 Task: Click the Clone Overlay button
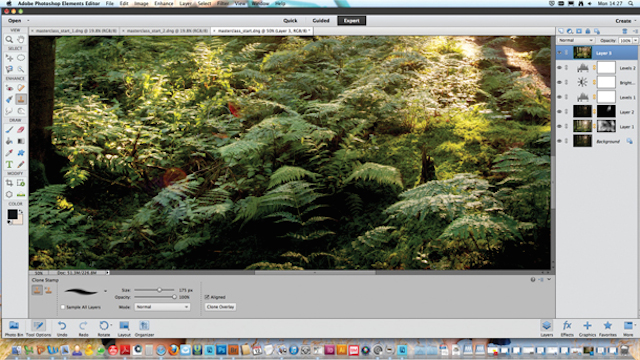click(220, 307)
